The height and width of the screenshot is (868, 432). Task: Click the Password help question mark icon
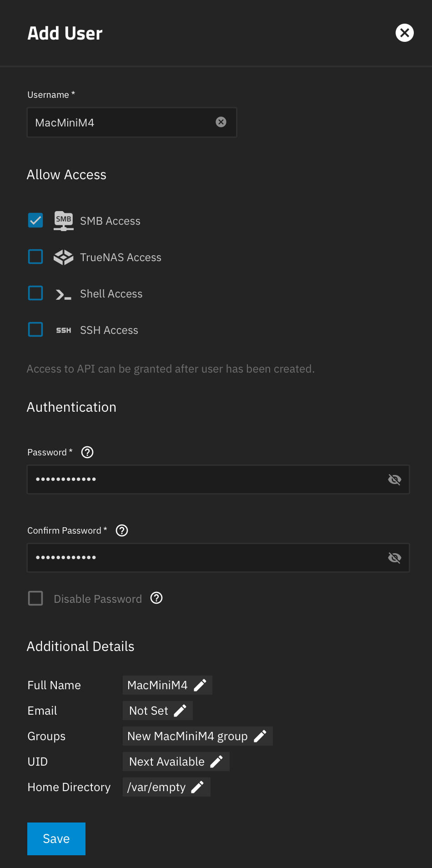(x=87, y=452)
